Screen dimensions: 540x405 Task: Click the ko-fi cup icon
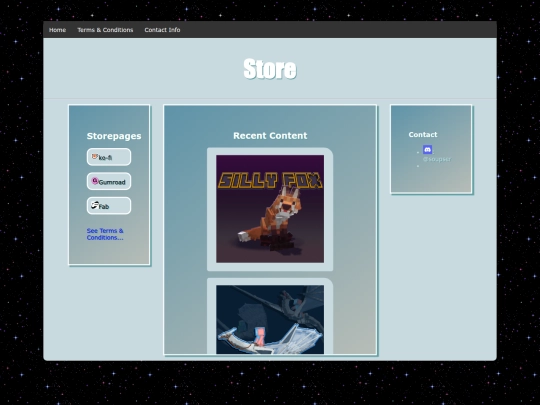click(95, 157)
